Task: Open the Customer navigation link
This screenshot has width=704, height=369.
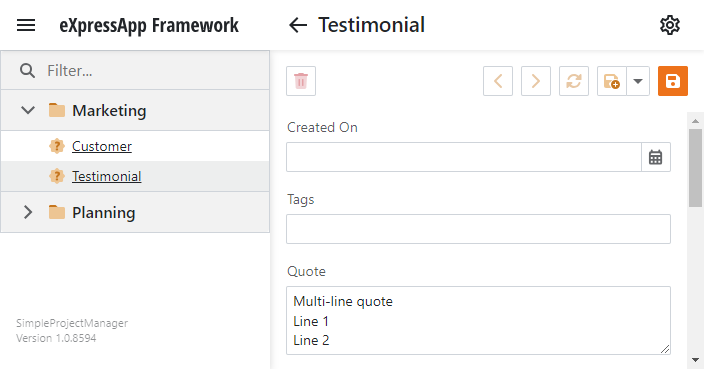Action: coord(102,146)
